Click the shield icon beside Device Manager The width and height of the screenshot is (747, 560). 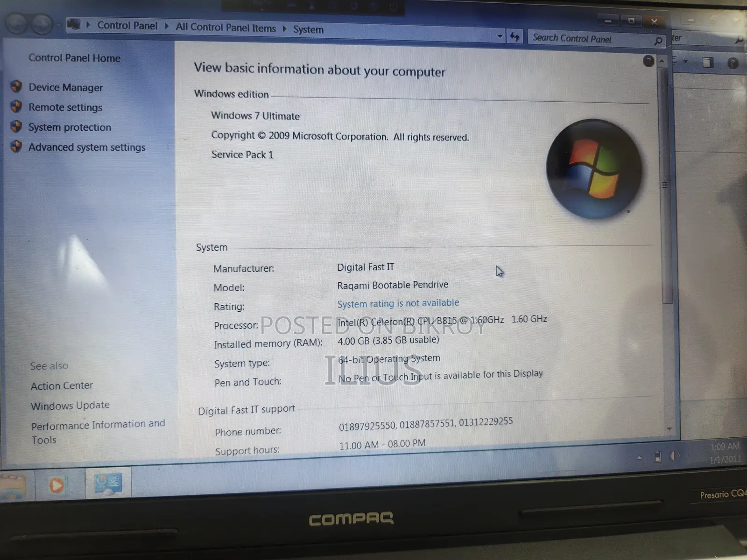pyautogui.click(x=16, y=87)
